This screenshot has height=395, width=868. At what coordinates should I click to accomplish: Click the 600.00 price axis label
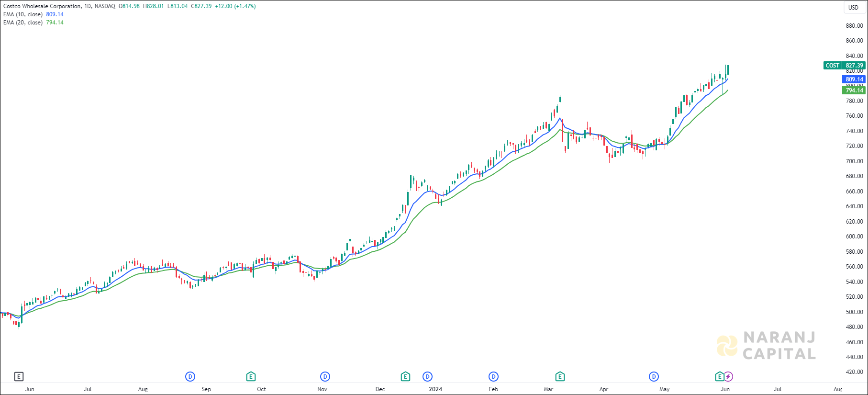point(855,237)
